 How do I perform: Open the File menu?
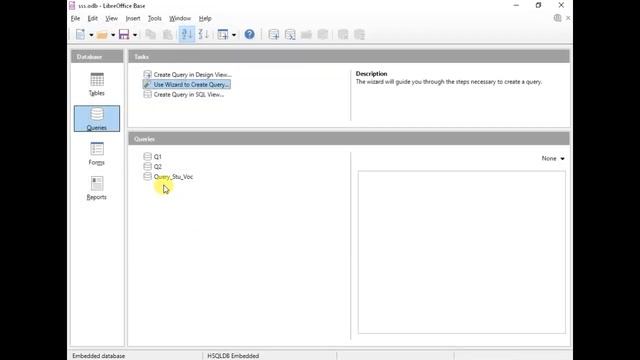[x=76, y=18]
